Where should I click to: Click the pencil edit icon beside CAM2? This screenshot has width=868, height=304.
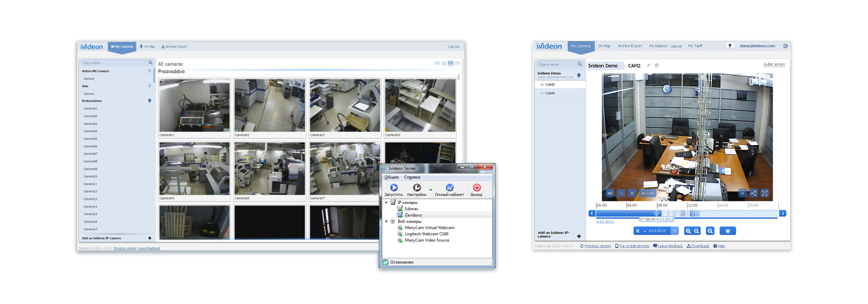[649, 66]
